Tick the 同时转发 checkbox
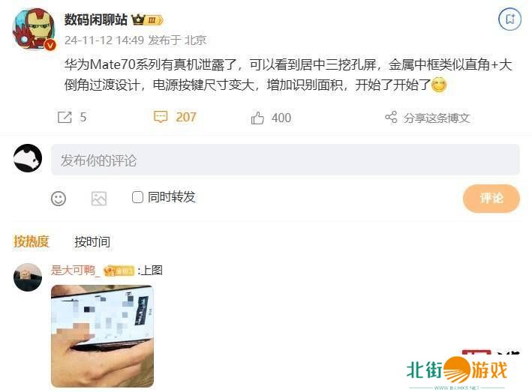Screen dimensions: 532x392 [137, 197]
